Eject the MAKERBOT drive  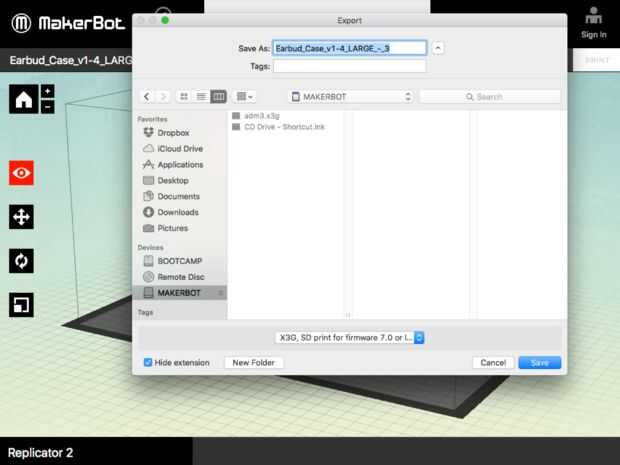221,293
